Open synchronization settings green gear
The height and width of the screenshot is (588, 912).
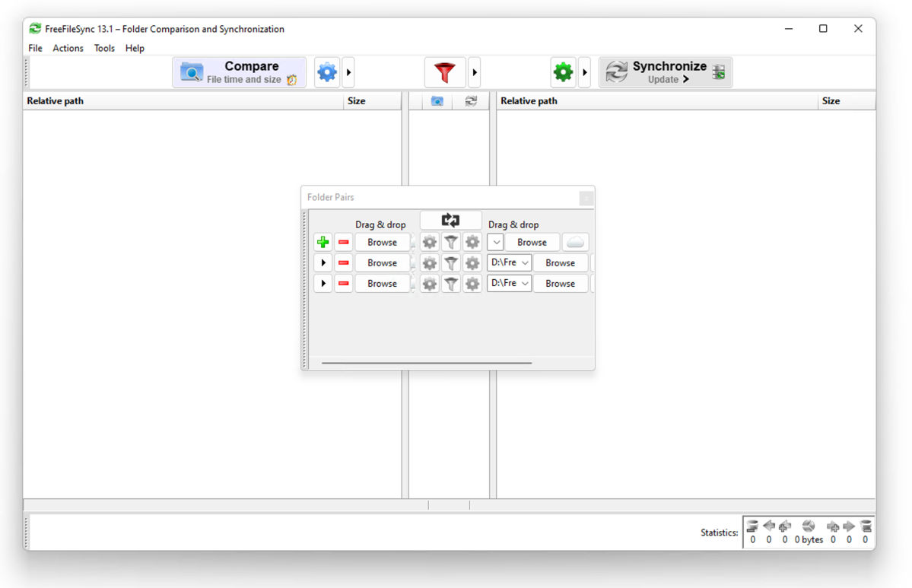(563, 72)
